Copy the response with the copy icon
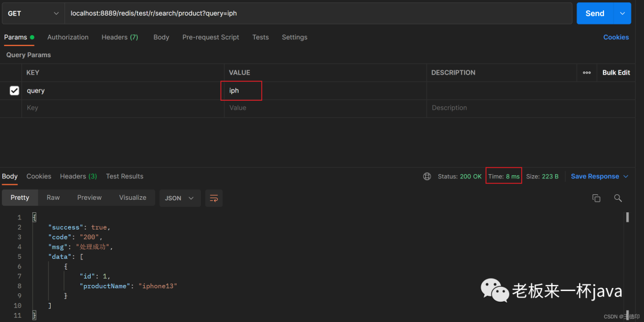This screenshot has width=644, height=322. [596, 198]
